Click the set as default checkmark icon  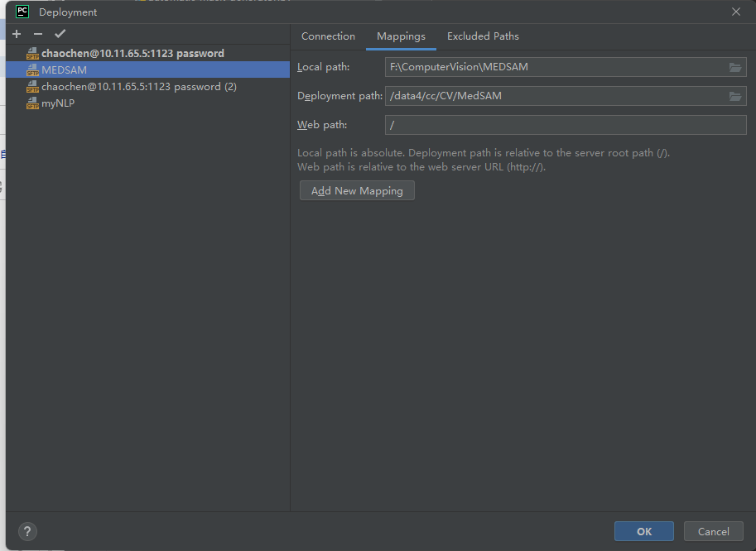tap(60, 34)
